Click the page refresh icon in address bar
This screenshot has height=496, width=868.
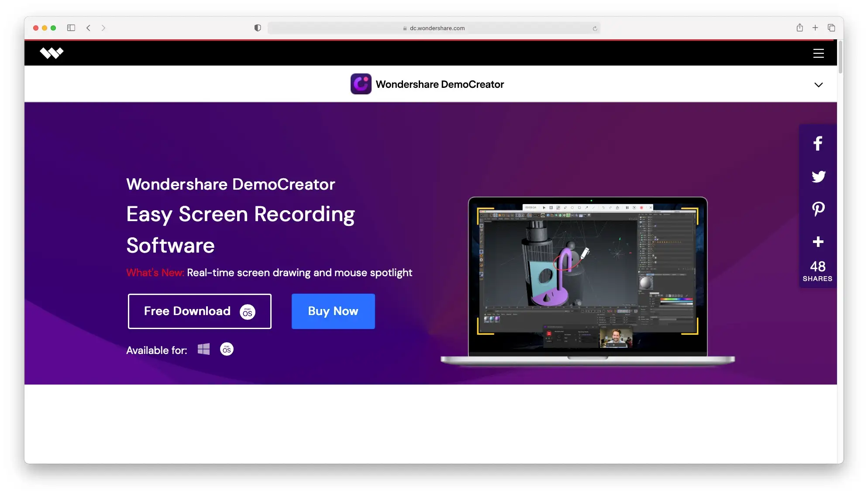594,28
